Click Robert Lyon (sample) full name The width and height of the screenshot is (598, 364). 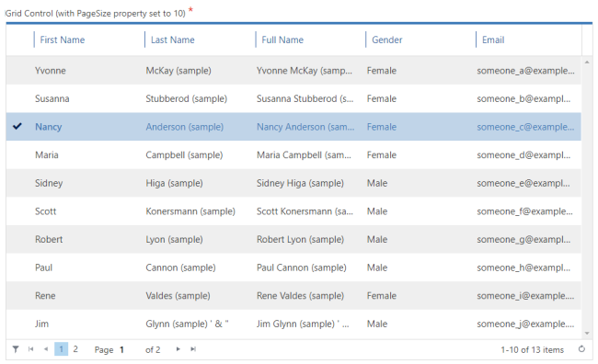tap(300, 239)
